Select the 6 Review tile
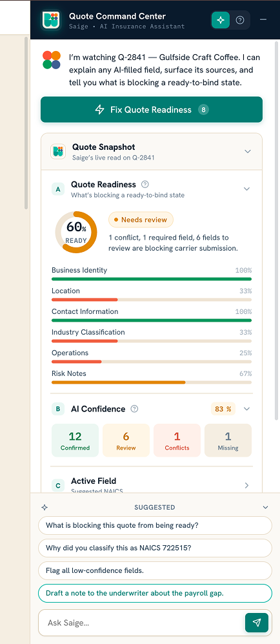280x644 pixels. (x=126, y=441)
